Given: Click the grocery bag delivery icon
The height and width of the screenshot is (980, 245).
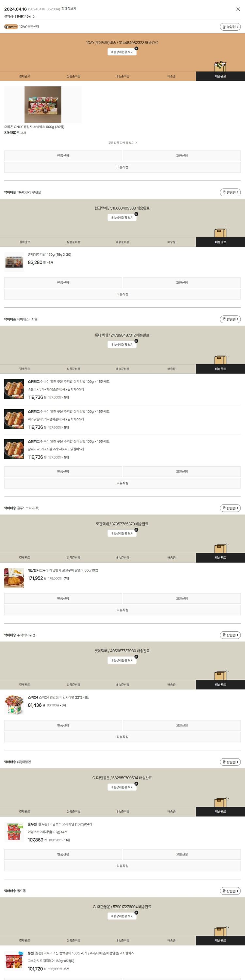Looking at the screenshot, I should tap(220, 66).
